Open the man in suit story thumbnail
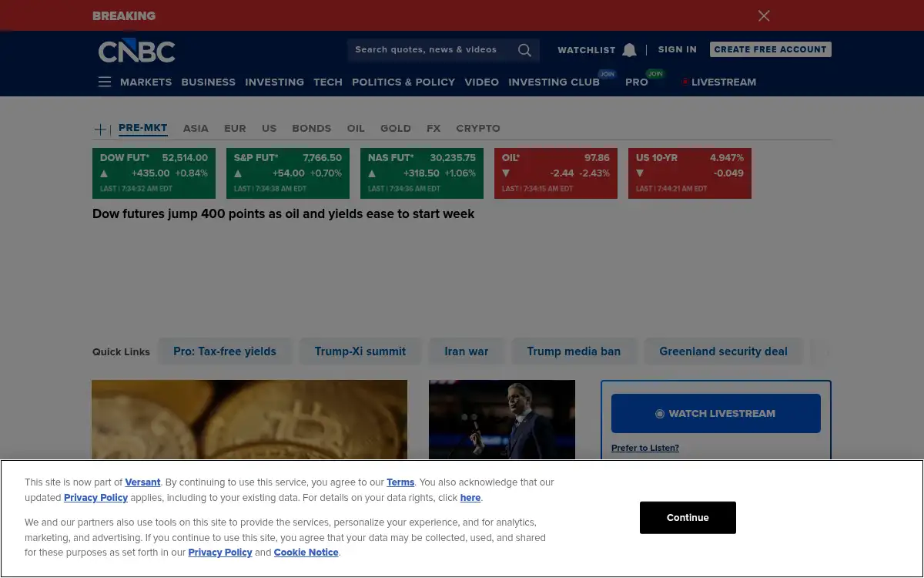 click(502, 420)
